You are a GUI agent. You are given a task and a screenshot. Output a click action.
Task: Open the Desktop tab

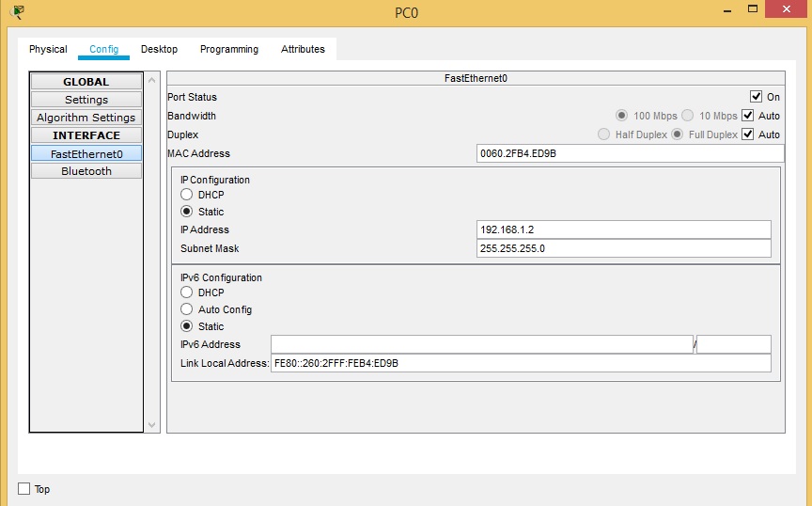coord(159,49)
